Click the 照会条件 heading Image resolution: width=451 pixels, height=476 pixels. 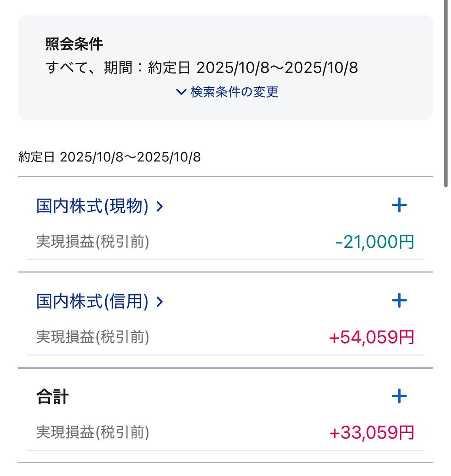pyautogui.click(x=74, y=44)
